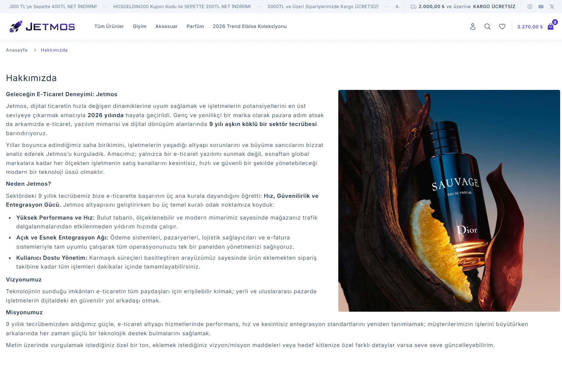Click the cargo truck free shipping icon

click(x=413, y=7)
